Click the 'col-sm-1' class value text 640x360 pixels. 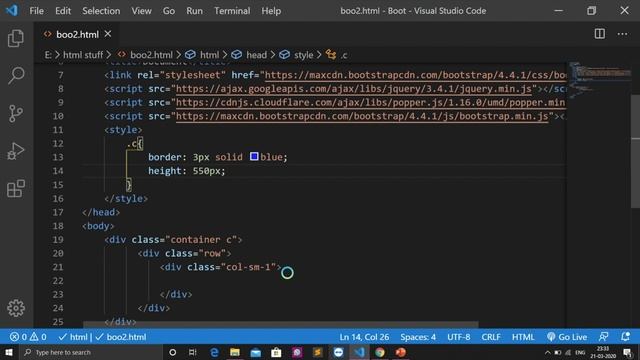coord(249,267)
